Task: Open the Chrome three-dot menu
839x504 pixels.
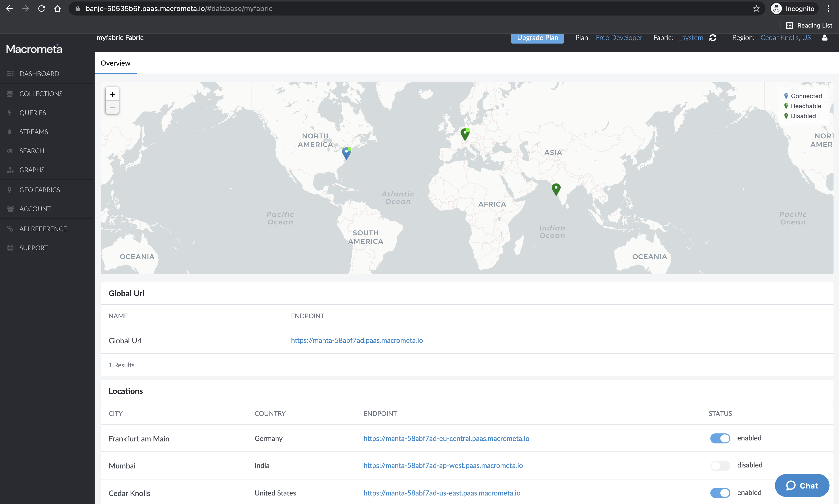Action: coord(828,9)
